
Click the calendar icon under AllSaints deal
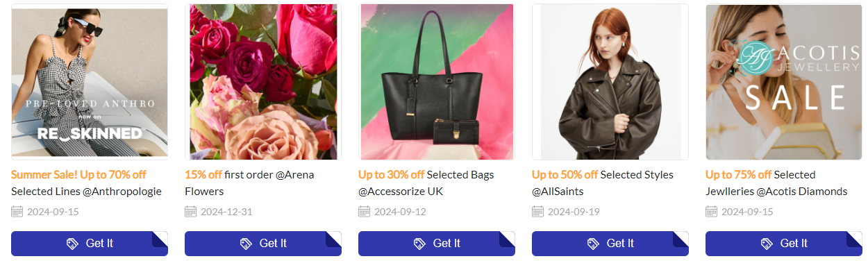(x=538, y=211)
